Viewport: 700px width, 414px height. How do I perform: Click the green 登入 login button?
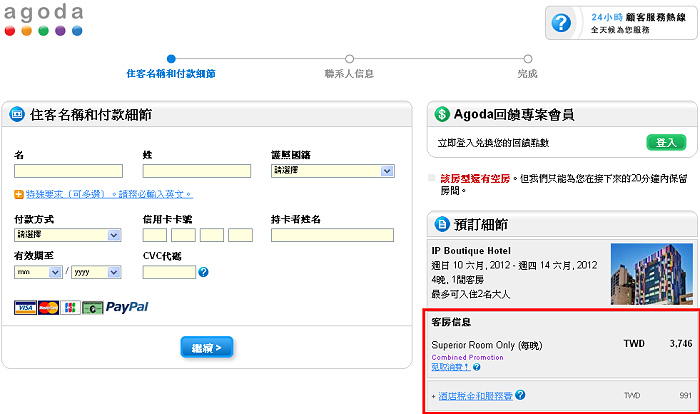pos(666,142)
